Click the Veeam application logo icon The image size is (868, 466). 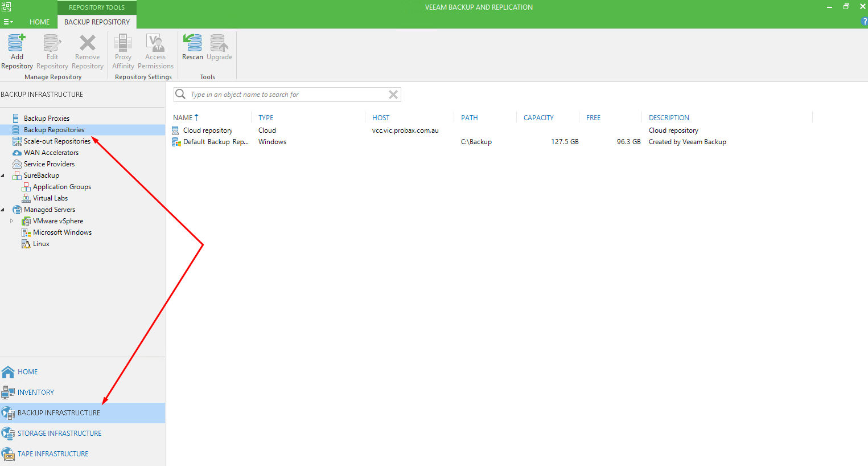click(x=6, y=7)
